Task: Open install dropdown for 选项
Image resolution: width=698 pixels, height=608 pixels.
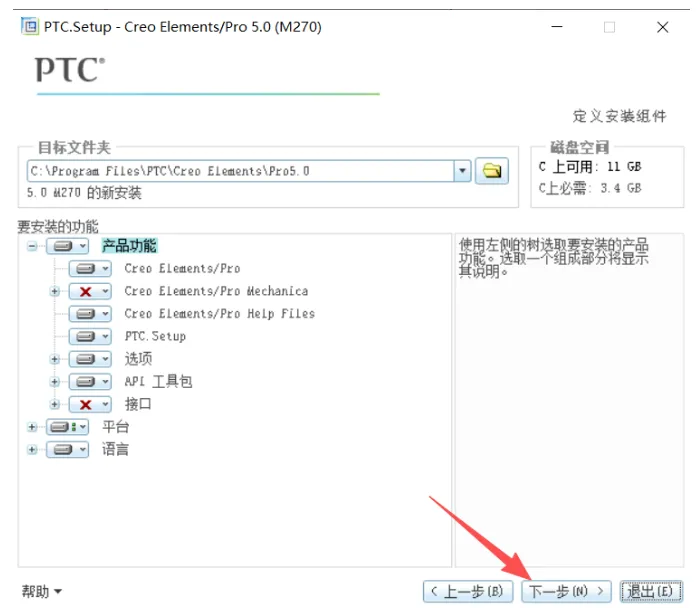Action: pos(90,359)
